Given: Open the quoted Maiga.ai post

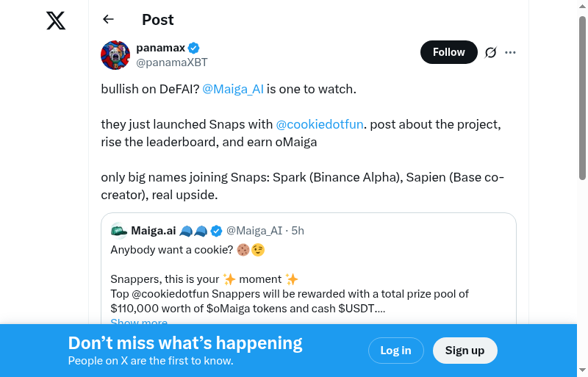Looking at the screenshot, I should click(309, 279).
